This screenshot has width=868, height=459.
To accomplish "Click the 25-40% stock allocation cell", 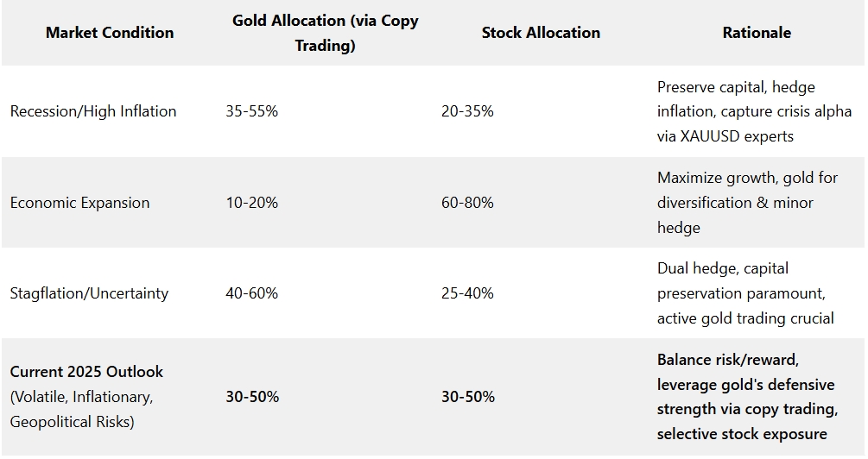I will tap(467, 293).
